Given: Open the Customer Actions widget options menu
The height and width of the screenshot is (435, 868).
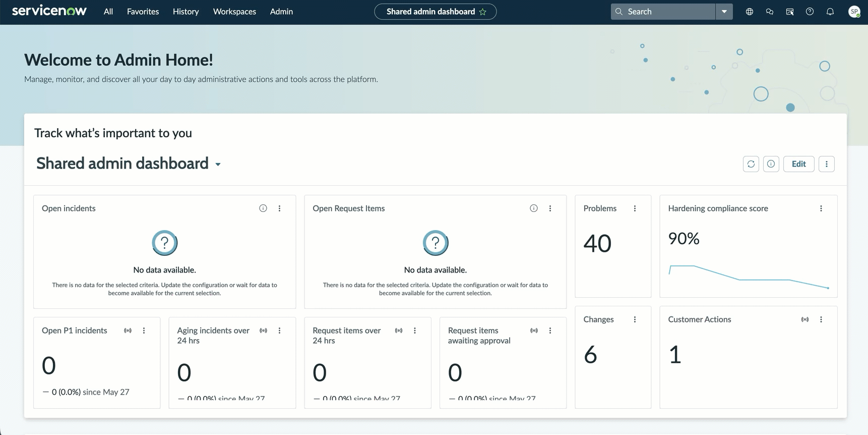Looking at the screenshot, I should (821, 319).
